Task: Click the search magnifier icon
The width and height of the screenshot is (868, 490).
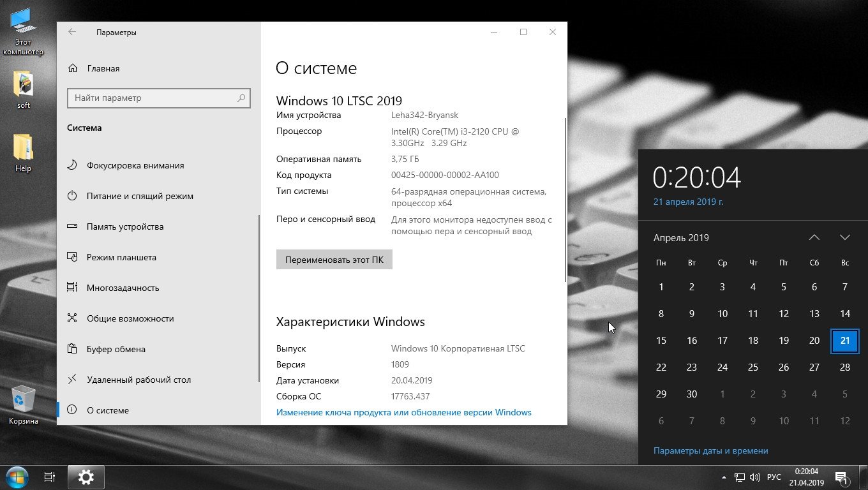Action: (241, 98)
